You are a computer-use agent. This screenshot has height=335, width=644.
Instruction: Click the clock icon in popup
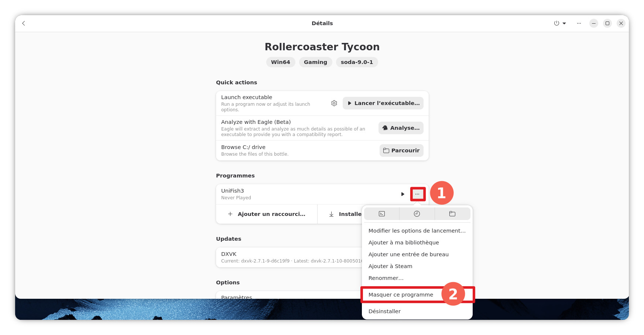pos(417,214)
